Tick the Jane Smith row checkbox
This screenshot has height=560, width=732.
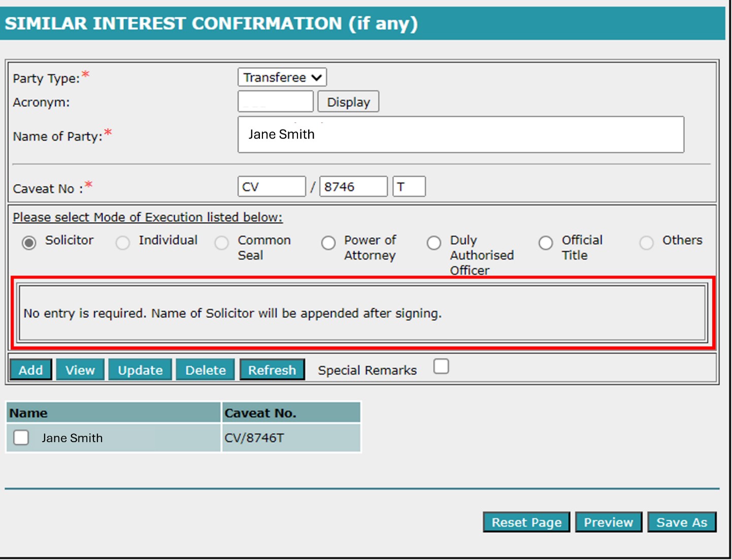[21, 438]
